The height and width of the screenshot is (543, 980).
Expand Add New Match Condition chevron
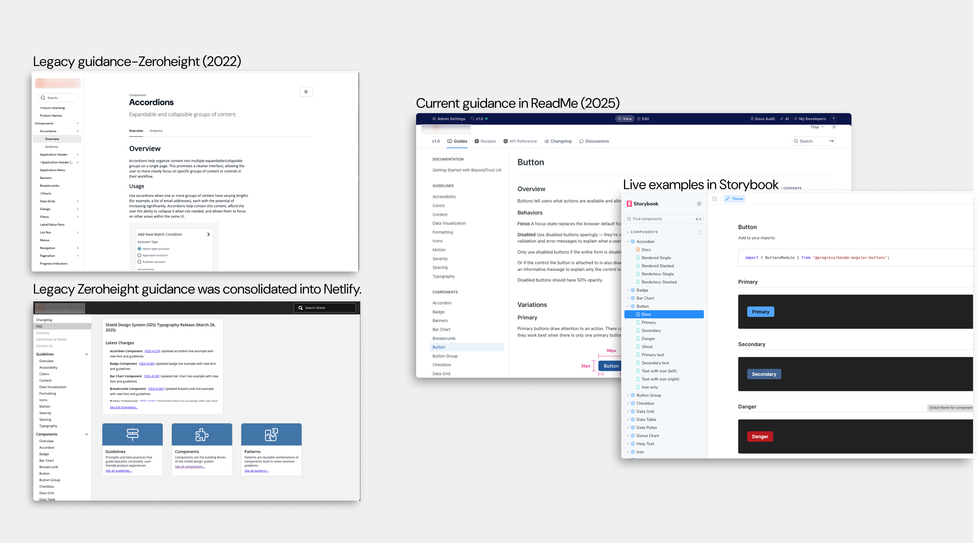(208, 234)
